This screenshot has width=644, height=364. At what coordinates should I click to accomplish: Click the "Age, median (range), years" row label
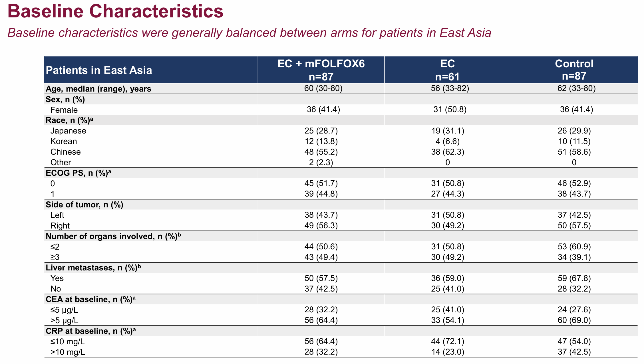coord(98,89)
